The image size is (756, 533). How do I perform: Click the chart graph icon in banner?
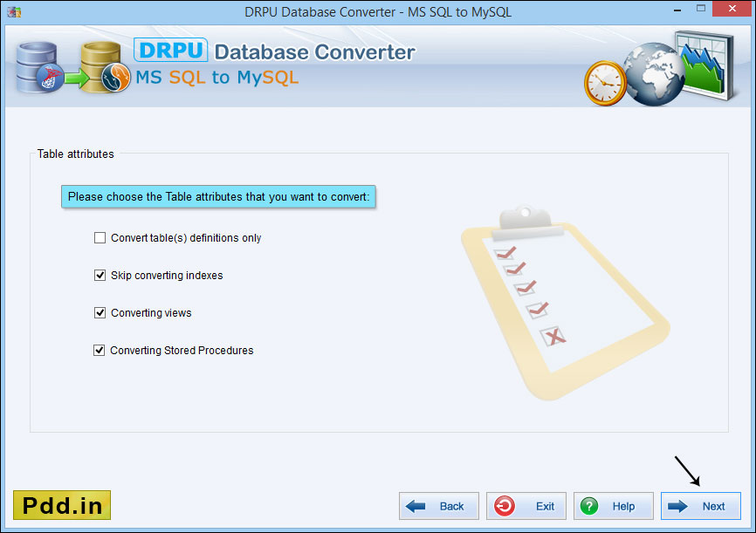pos(704,65)
